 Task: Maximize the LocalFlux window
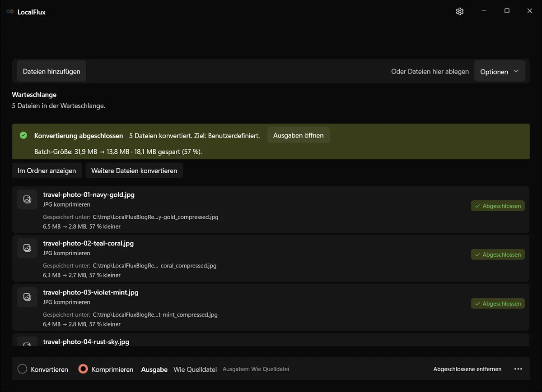click(507, 11)
